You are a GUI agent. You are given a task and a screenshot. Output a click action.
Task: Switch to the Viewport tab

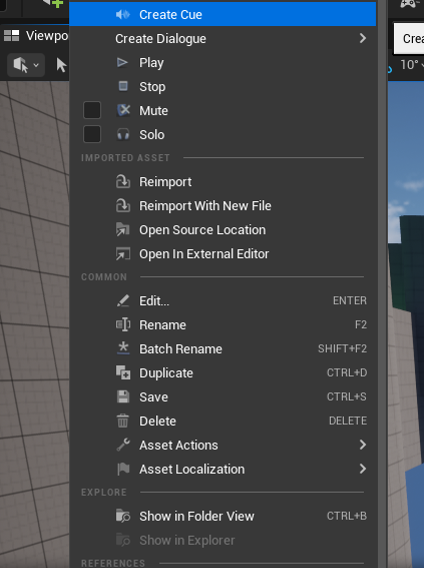[x=36, y=36]
